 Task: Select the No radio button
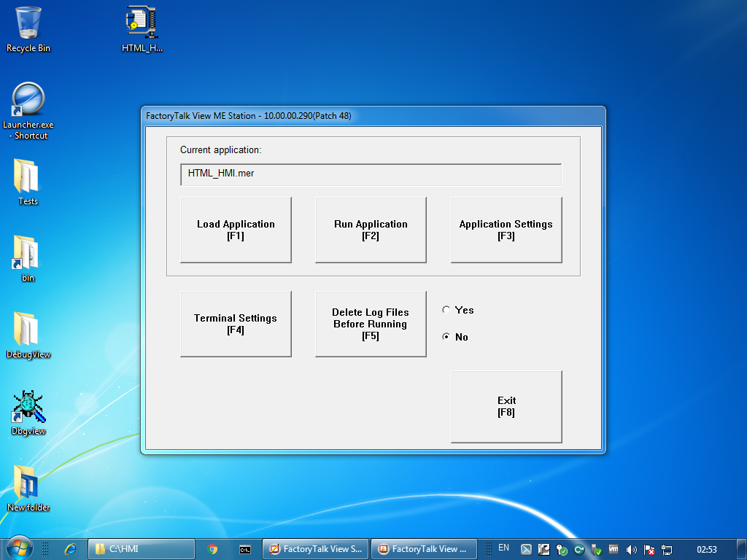click(x=446, y=337)
